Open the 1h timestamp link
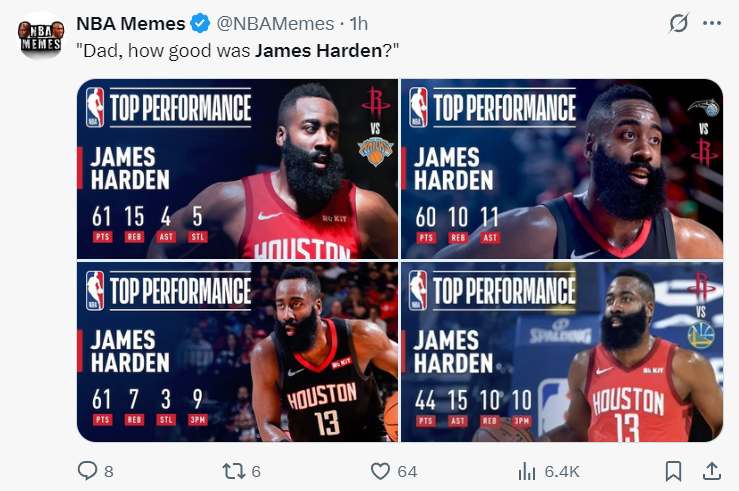This screenshot has height=491, width=739. pyautogui.click(x=358, y=23)
